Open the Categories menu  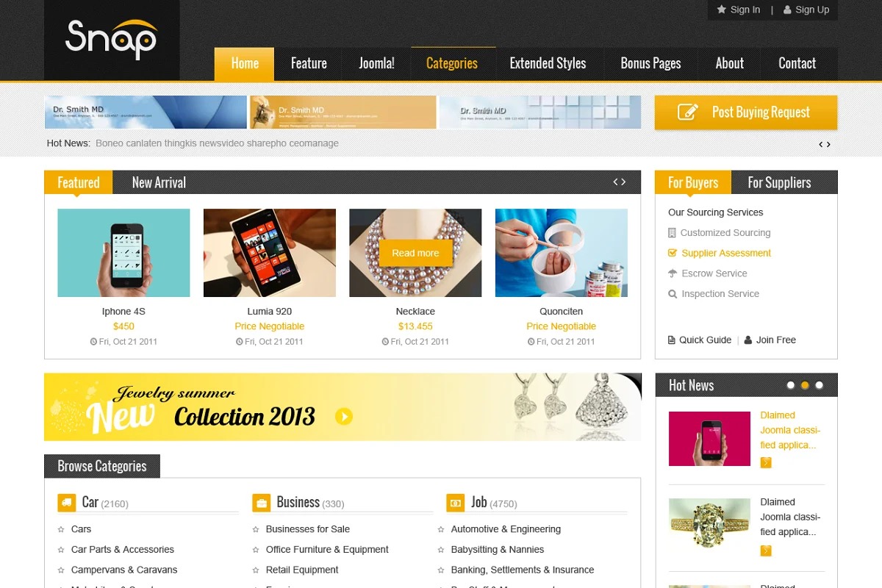pos(452,64)
